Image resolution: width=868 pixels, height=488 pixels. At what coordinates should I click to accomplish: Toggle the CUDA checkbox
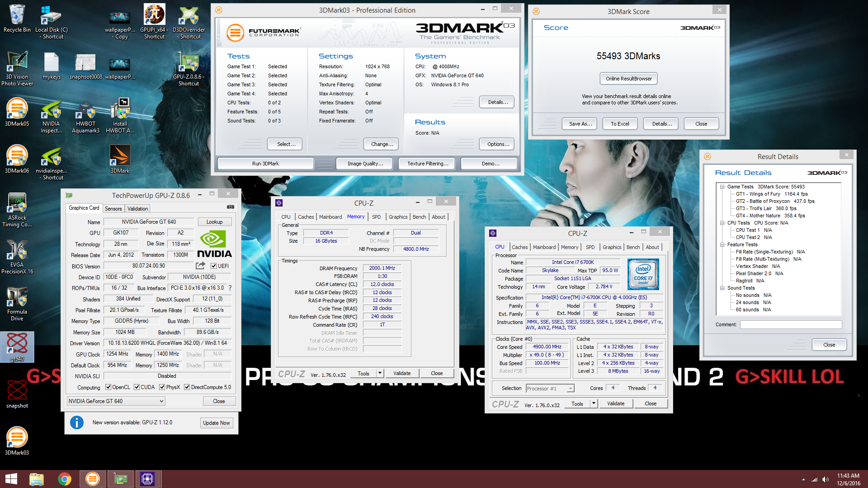[x=137, y=387]
